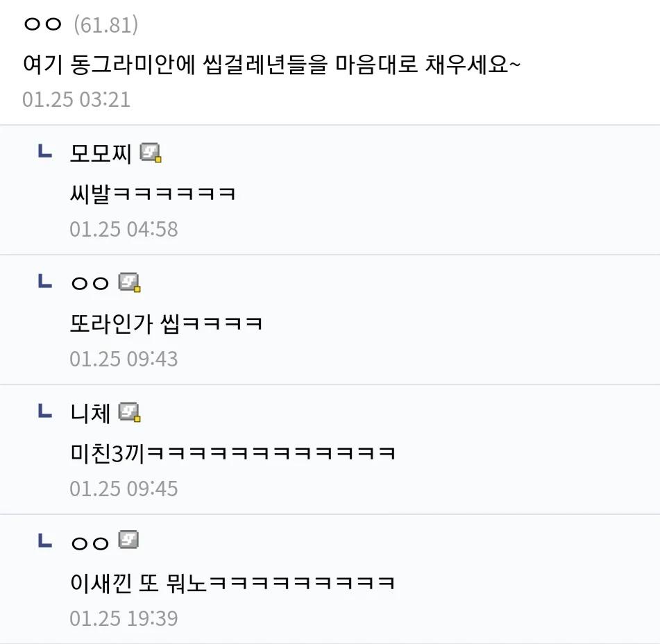Select the top comment text from 03:21
Screen dimensions: 660x644
(271, 65)
